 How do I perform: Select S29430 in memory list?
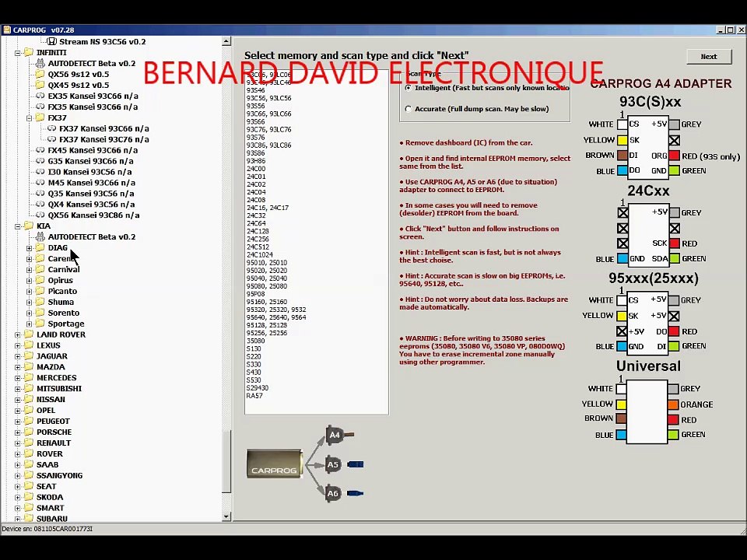point(258,388)
